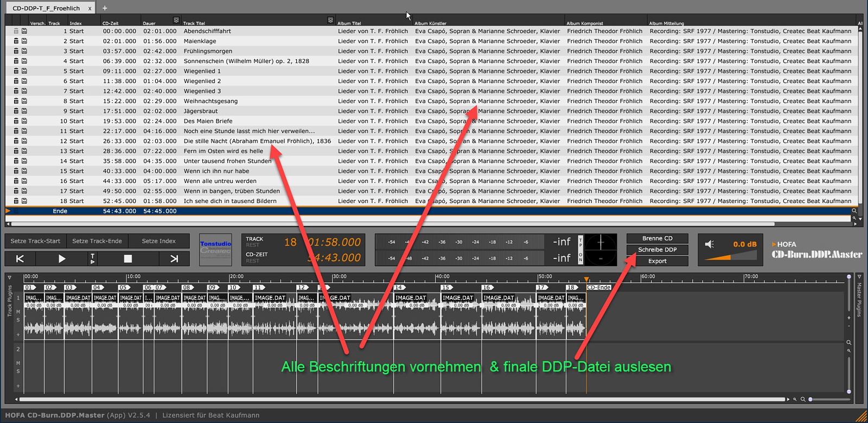Click horizontal zoom slider handle
868x423 pixels.
click(x=810, y=400)
